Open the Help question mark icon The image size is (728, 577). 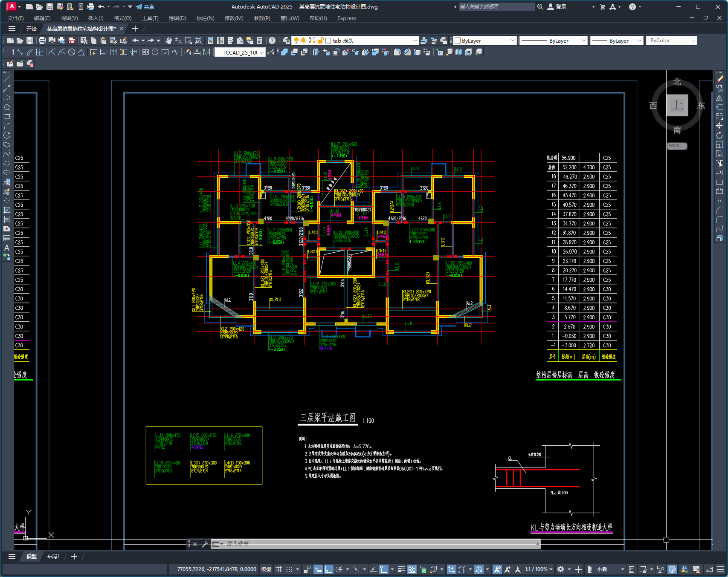pyautogui.click(x=272, y=40)
